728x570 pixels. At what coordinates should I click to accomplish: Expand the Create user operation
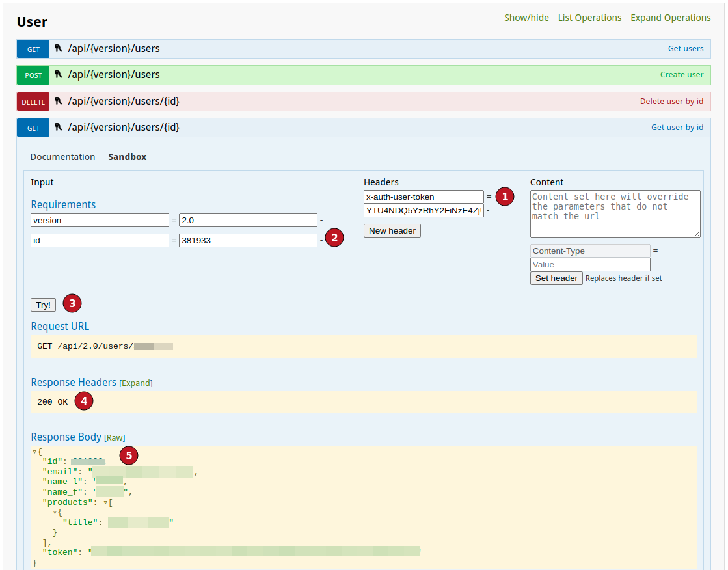point(682,74)
